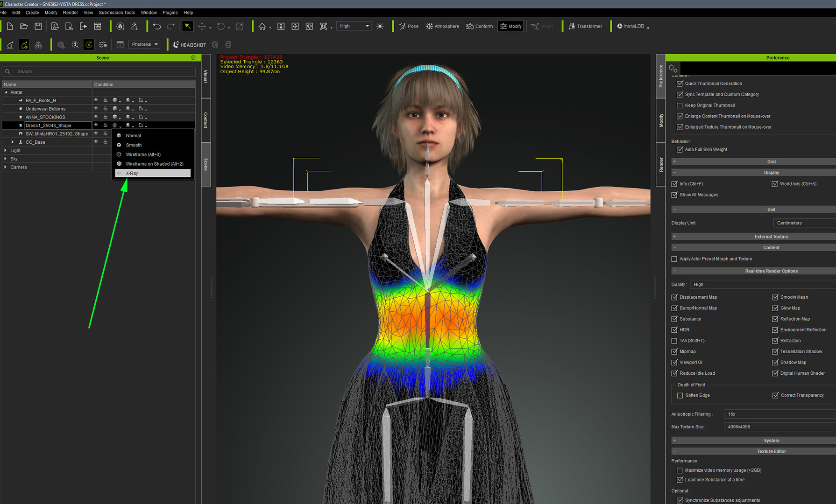Screen dimensions: 836x504
Task: Click the Scene search field
Action: [x=99, y=71]
